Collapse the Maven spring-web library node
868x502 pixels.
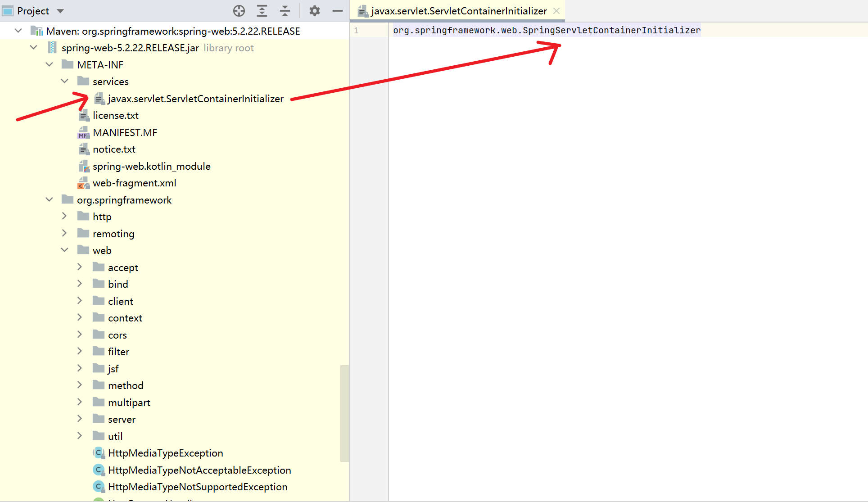pyautogui.click(x=18, y=31)
